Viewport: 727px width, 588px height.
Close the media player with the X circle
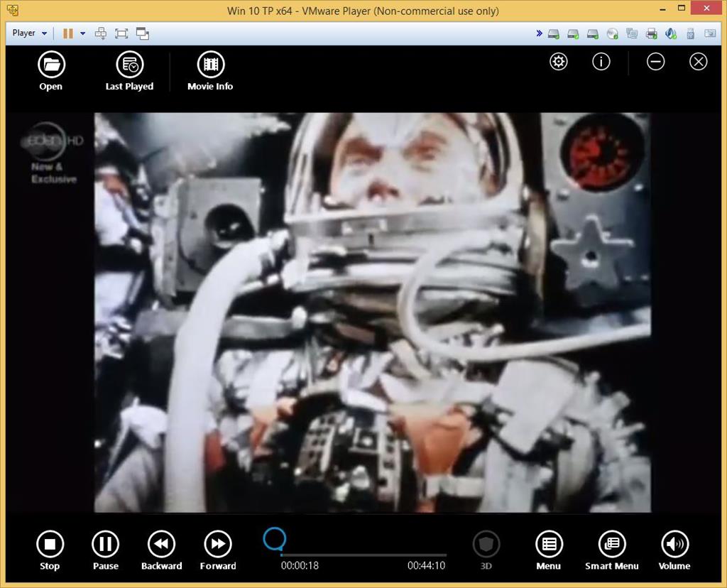699,62
